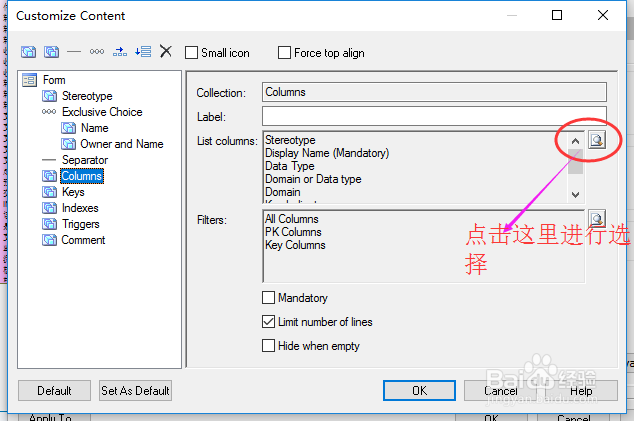The height and width of the screenshot is (421, 634).
Task: Enable the Small icon checkbox
Action: pos(191,53)
